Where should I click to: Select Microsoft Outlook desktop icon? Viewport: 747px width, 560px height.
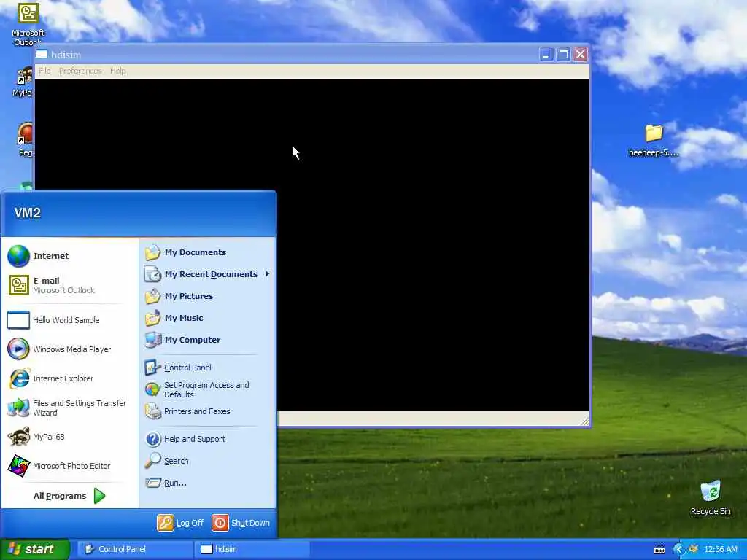(x=28, y=25)
